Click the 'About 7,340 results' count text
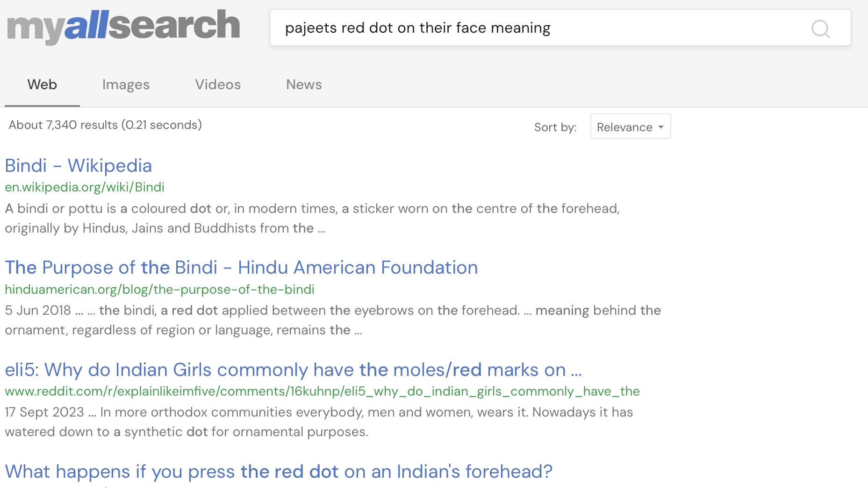868x488 pixels. (105, 125)
